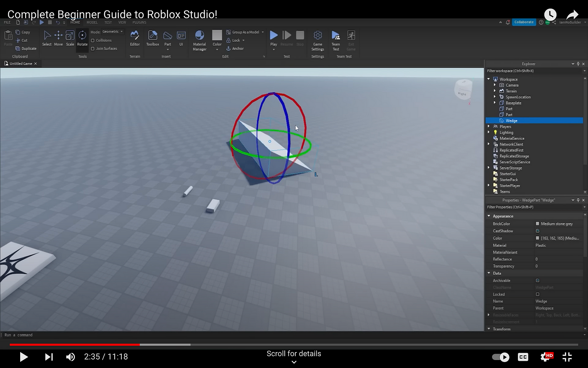This screenshot has height=368, width=588.
Task: Open the FILE menu
Action: [x=7, y=22]
